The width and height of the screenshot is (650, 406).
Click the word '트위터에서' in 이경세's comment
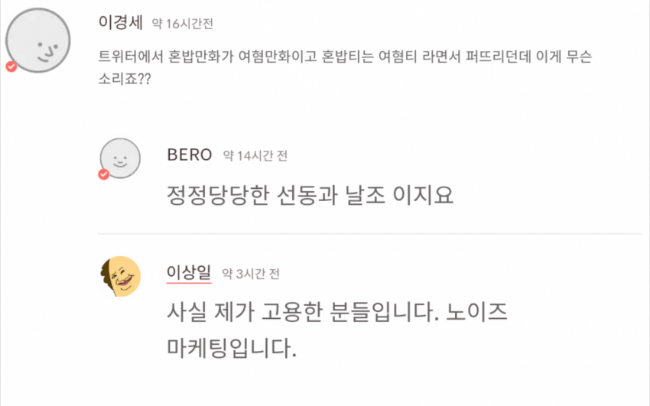(x=134, y=57)
